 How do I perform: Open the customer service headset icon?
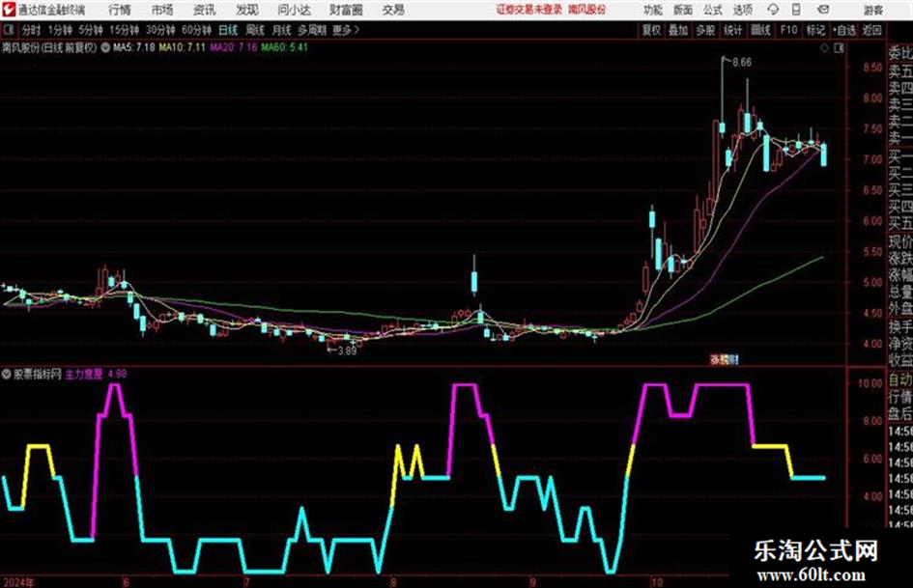click(x=773, y=10)
